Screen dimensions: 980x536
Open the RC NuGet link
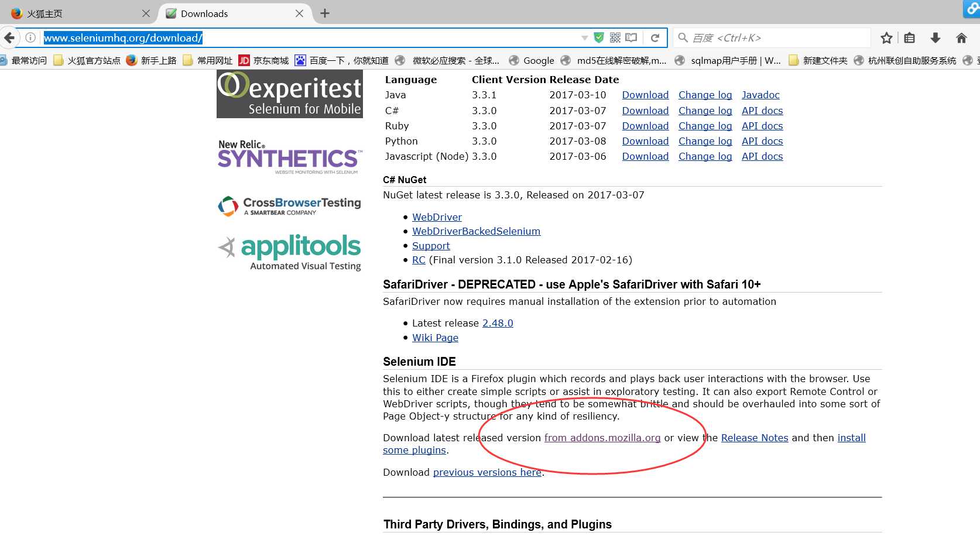[x=419, y=260]
